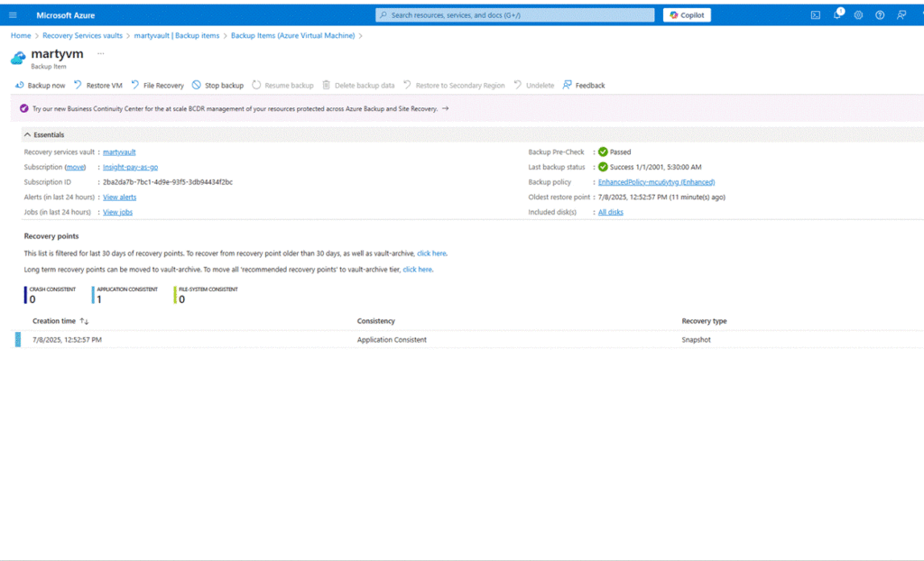Open the martyvault vault link
Screen dimensions: 924x561
click(119, 152)
